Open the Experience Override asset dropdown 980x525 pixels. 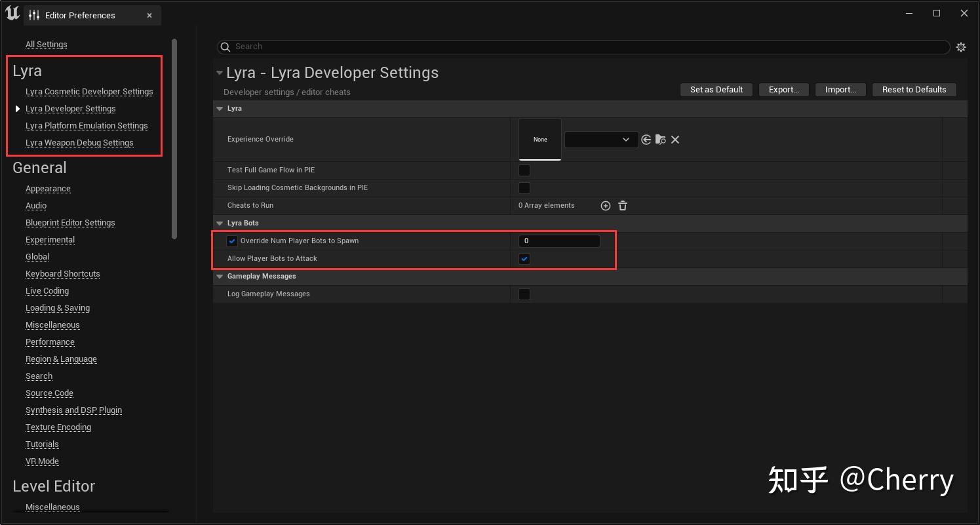point(601,140)
